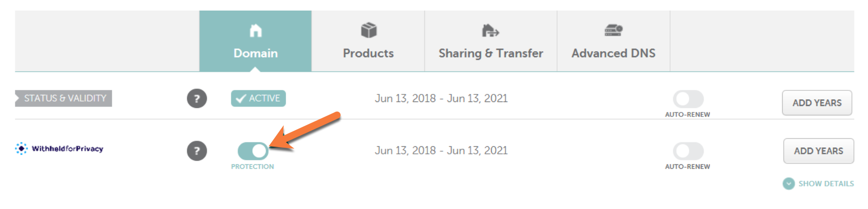The height and width of the screenshot is (209, 868).
Task: Click the Sharing & Transfer house-arrow icon
Action: 490,31
